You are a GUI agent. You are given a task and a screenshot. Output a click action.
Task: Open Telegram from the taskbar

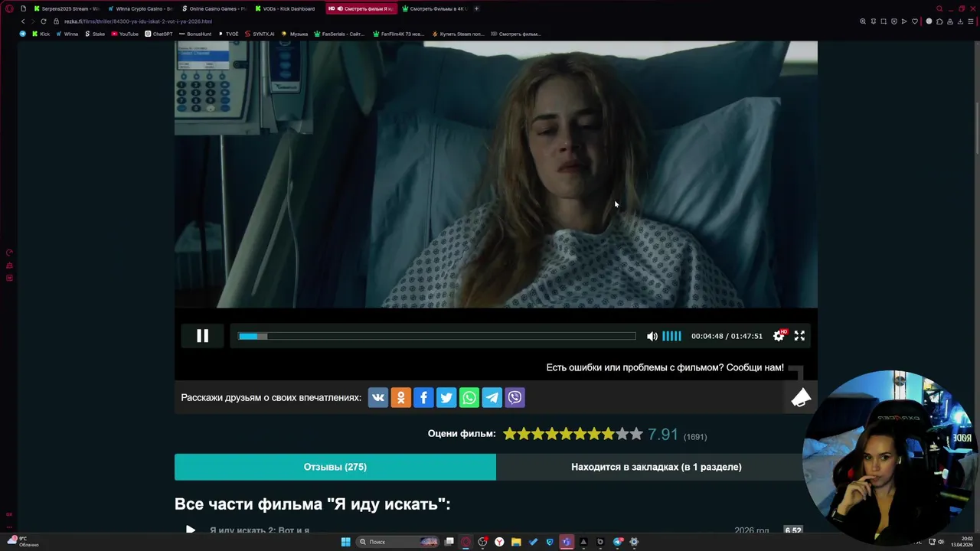(618, 542)
